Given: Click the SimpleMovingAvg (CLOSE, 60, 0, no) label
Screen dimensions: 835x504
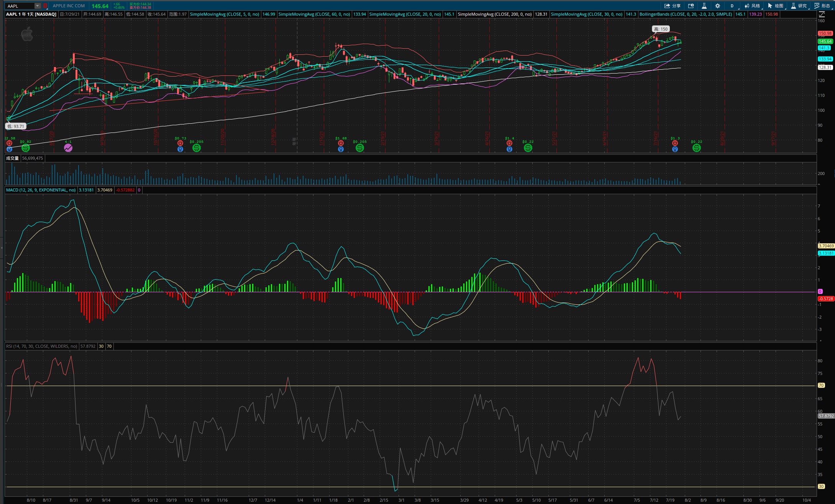Looking at the screenshot, I should click(314, 14).
